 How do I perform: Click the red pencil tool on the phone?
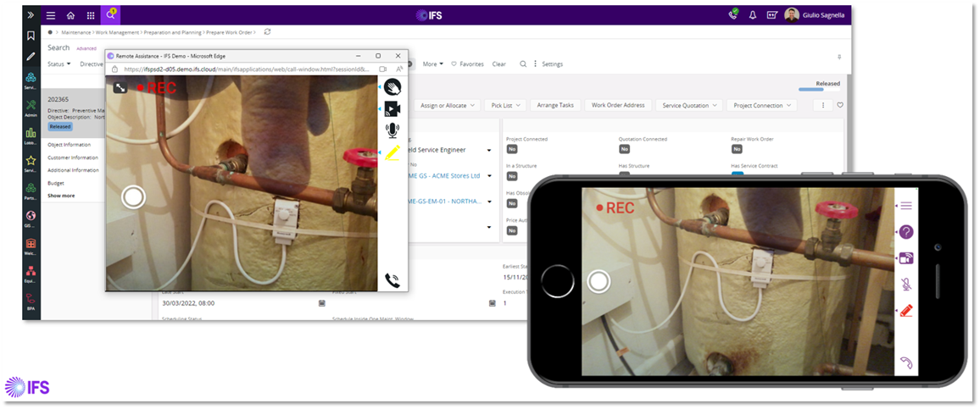pyautogui.click(x=905, y=310)
